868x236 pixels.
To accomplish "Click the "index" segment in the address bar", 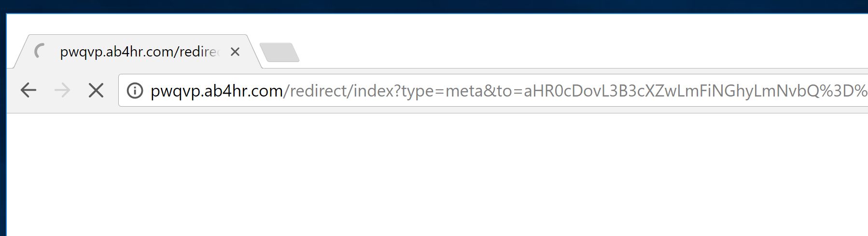I will coord(373,91).
